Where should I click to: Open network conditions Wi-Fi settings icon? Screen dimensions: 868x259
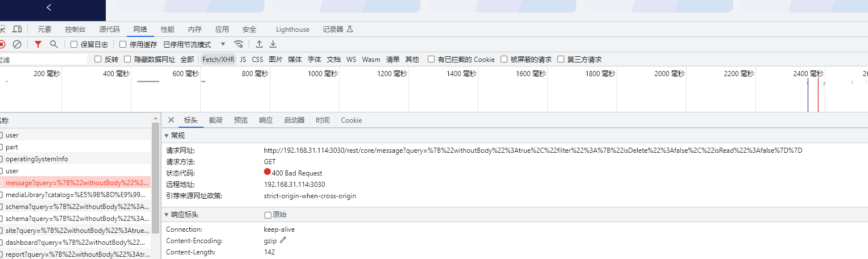pos(239,44)
